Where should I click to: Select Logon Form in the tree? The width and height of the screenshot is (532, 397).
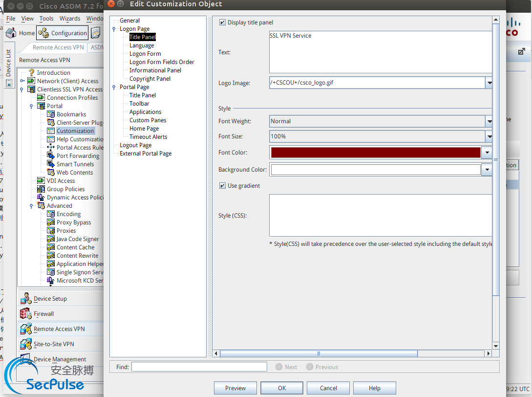point(145,54)
